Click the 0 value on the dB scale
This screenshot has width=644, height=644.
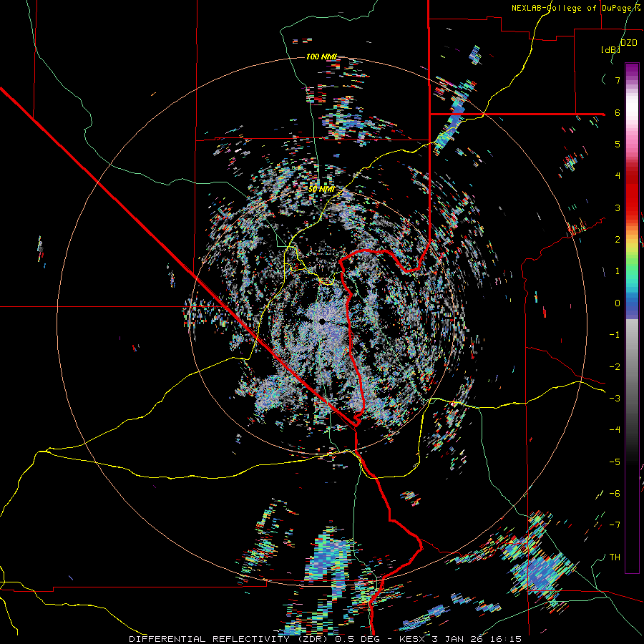point(618,303)
